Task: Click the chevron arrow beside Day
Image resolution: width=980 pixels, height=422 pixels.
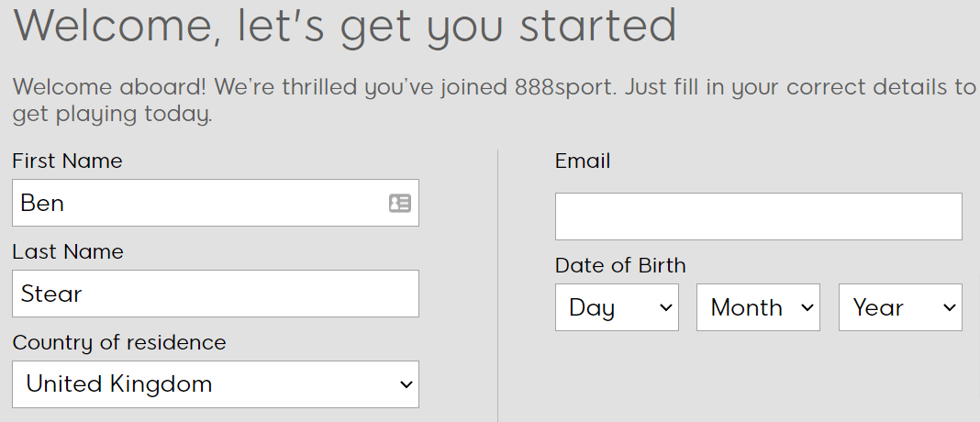Action: coord(665,307)
